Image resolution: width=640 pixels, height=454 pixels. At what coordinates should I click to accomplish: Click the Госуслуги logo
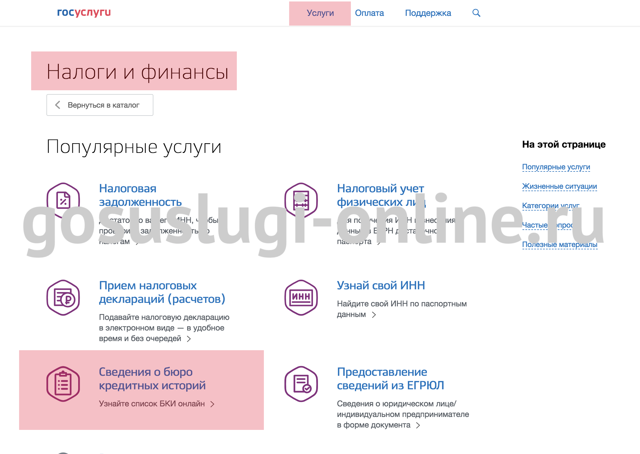point(84,13)
